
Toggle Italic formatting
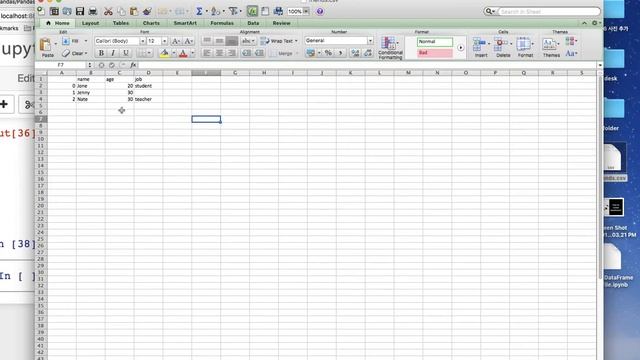113,53
